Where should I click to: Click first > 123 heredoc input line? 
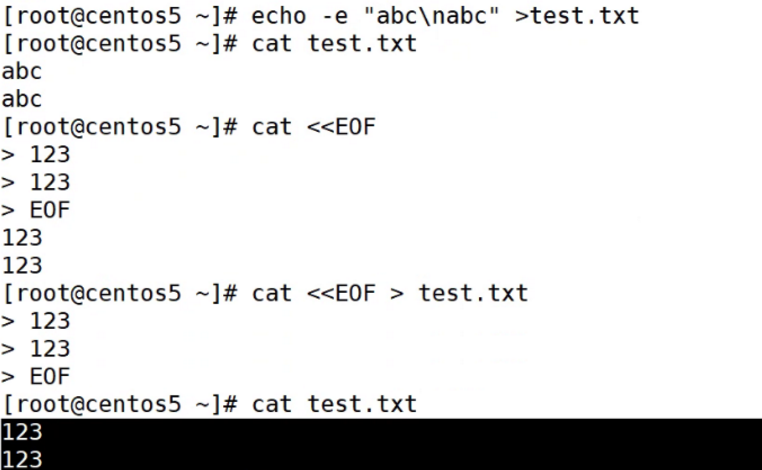point(36,155)
